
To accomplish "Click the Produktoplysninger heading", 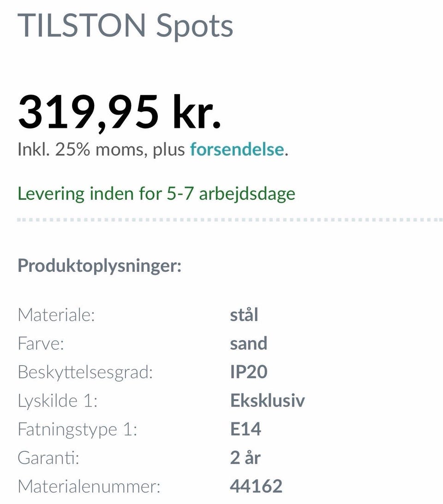I will tap(99, 265).
